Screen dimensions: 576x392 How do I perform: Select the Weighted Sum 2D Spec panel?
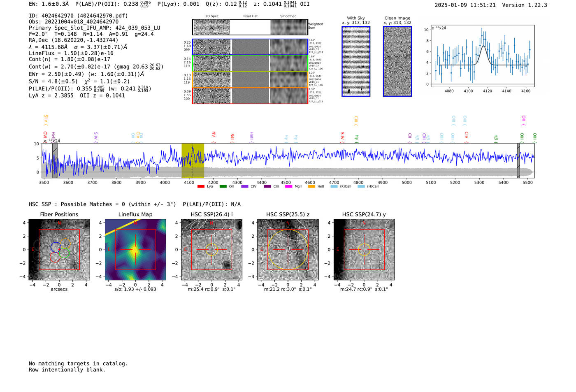(x=211, y=27)
